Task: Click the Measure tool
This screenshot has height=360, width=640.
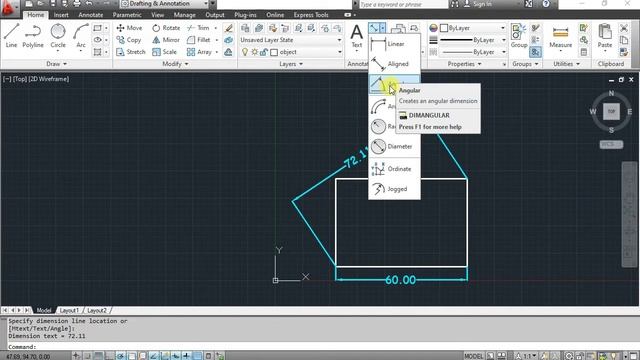Action: click(x=560, y=37)
